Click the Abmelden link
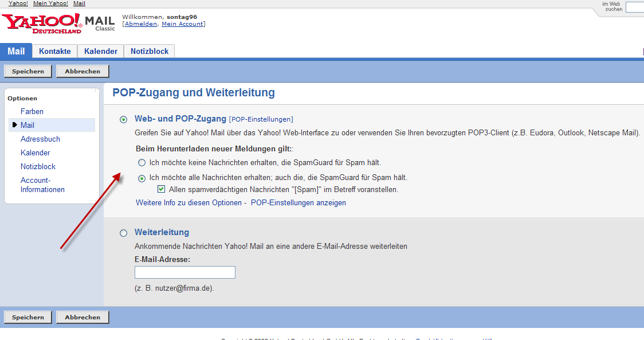644x340 pixels. coord(141,24)
